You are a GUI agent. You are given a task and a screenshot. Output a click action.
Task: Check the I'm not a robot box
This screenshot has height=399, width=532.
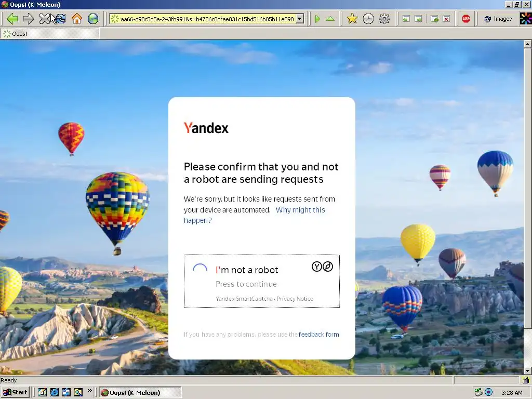click(200, 270)
